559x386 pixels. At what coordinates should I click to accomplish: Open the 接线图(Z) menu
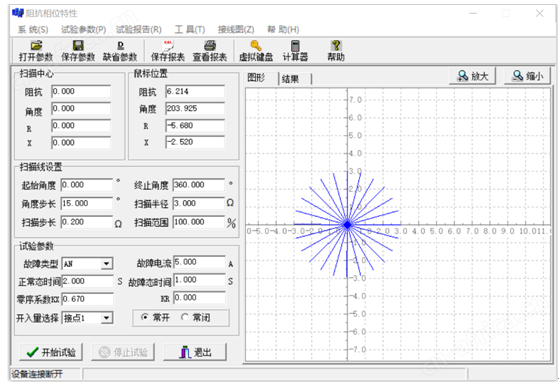(x=236, y=30)
